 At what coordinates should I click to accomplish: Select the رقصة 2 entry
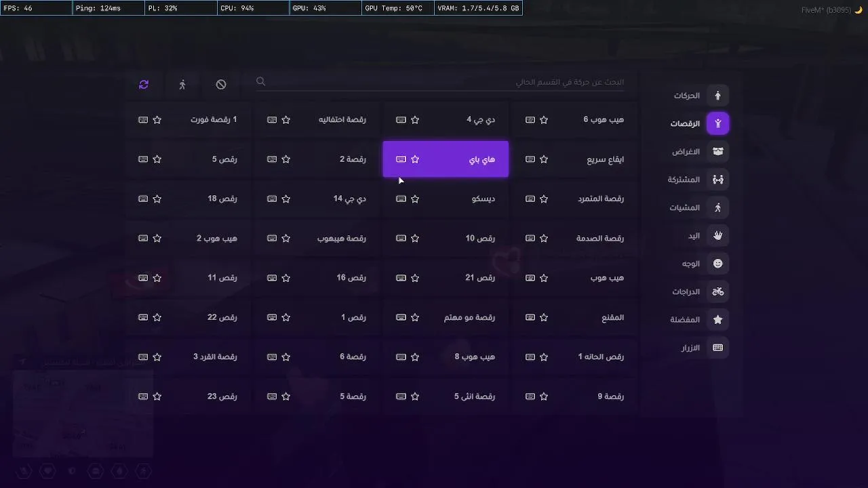tap(317, 159)
